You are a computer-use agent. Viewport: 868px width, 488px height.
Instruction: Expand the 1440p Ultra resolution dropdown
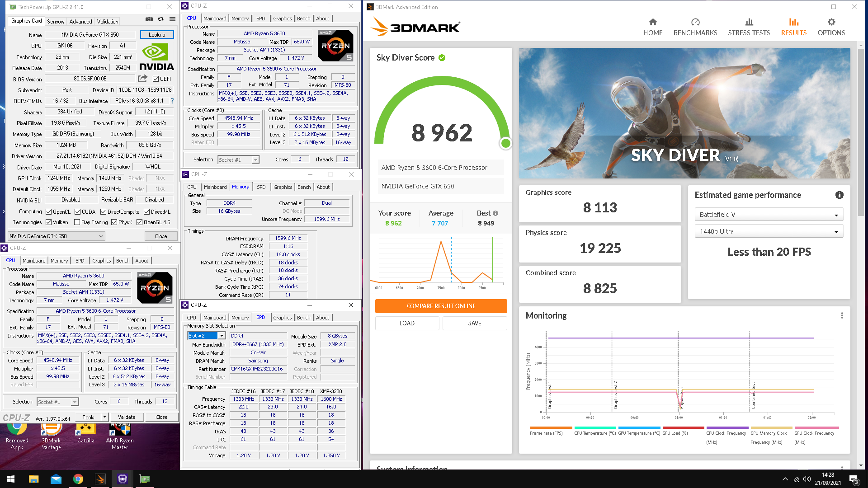point(769,231)
